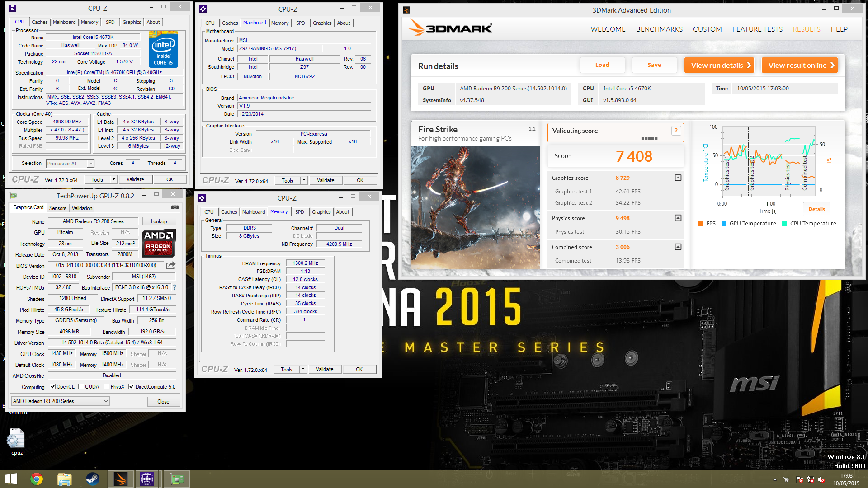Click the FPS orange legend swatch
This screenshot has width=868, height=488.
click(701, 224)
